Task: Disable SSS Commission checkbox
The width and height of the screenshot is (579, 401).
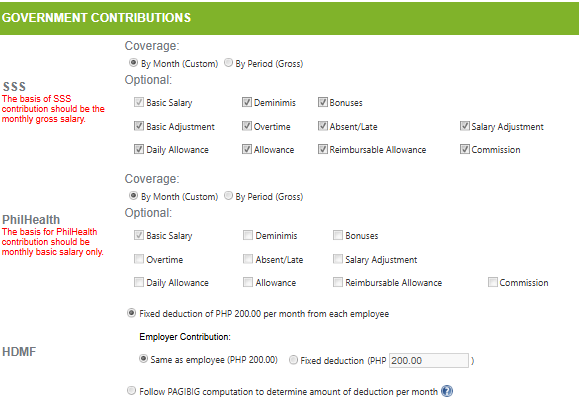Action: pos(465,149)
